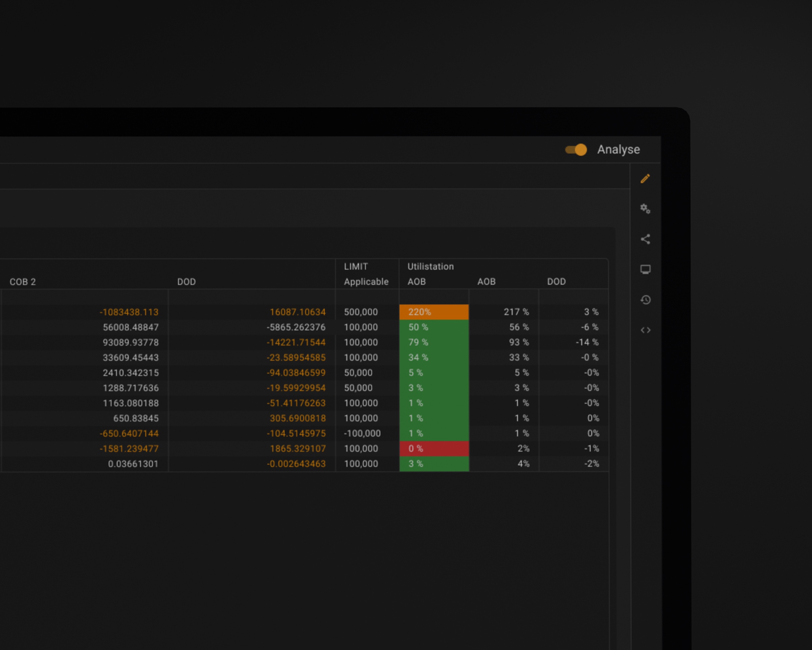Select the value 33609.45443
Image resolution: width=812 pixels, height=650 pixels.
(x=131, y=357)
